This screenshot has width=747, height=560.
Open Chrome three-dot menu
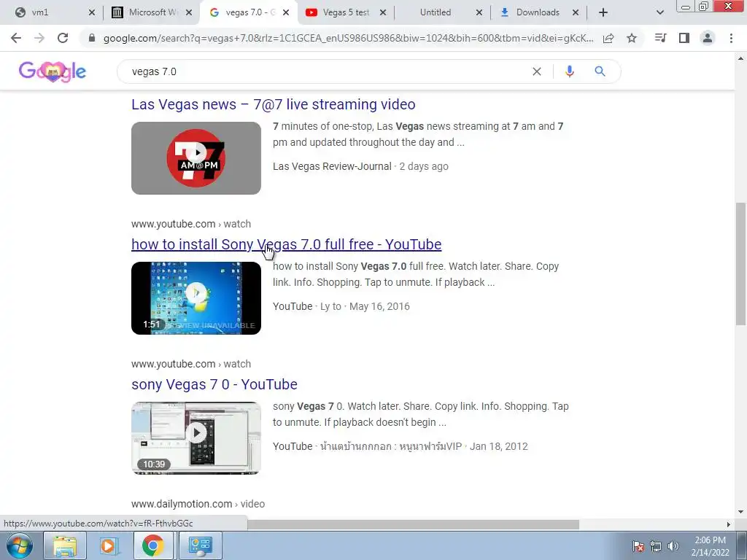pos(731,38)
